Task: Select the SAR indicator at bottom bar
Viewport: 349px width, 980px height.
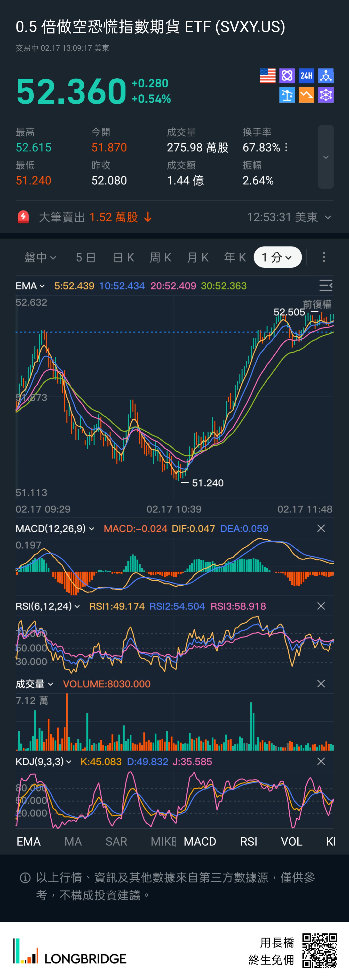Action: [116, 841]
